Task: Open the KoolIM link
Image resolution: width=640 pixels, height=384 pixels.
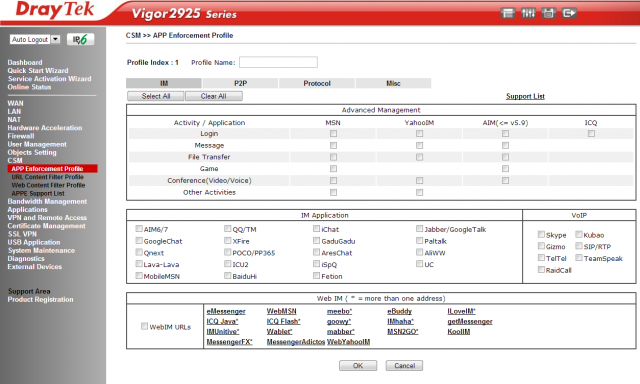Action: pos(458,332)
